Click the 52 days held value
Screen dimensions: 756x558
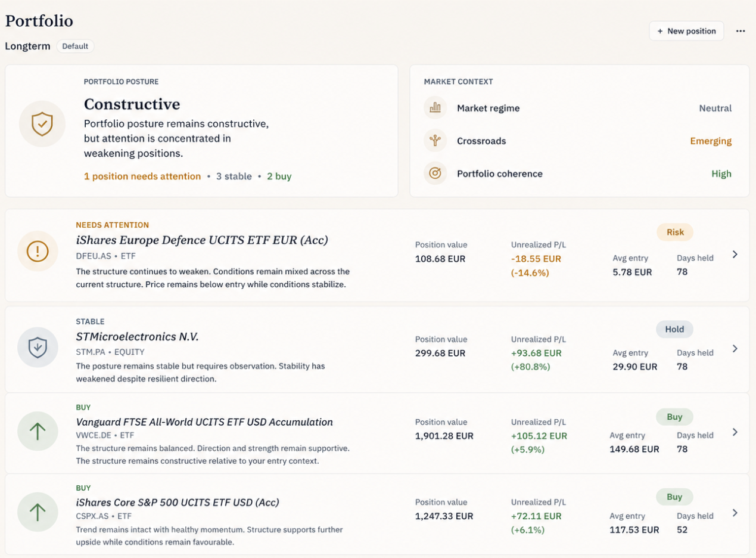pos(682,530)
